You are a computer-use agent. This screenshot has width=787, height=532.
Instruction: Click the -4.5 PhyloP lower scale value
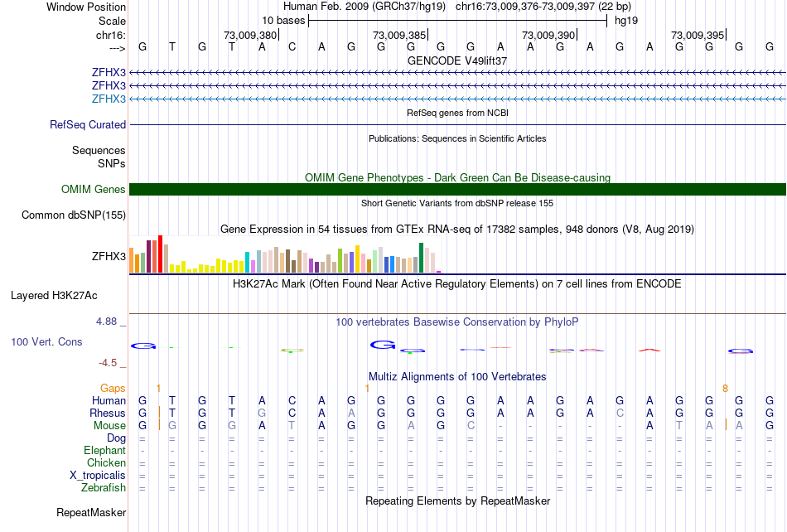(x=108, y=363)
